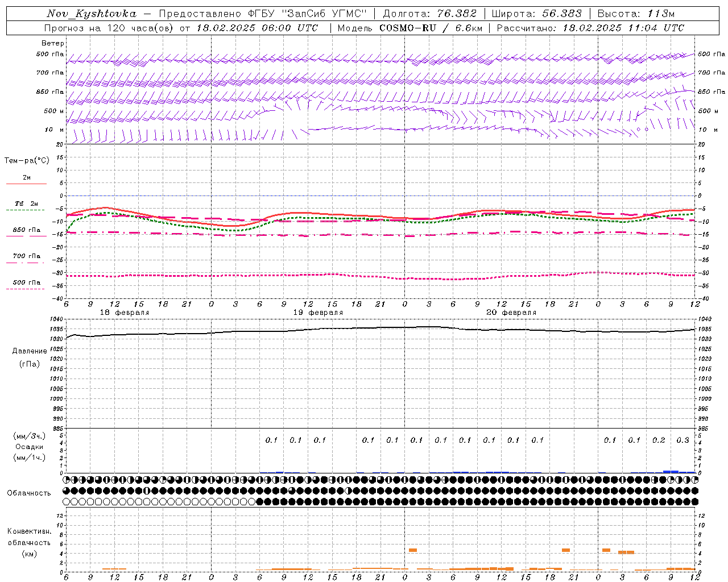
Task: Click the 'Осадки' precipitation label
Action: point(30,447)
